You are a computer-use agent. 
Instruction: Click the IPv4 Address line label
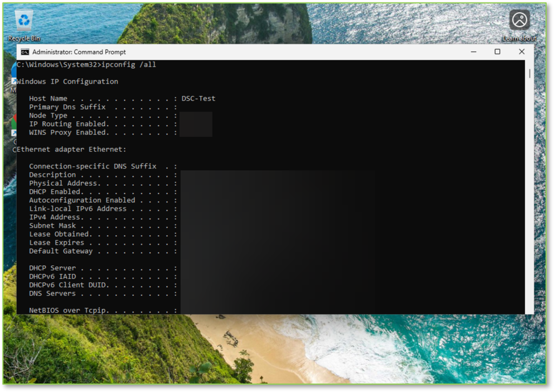(56, 217)
